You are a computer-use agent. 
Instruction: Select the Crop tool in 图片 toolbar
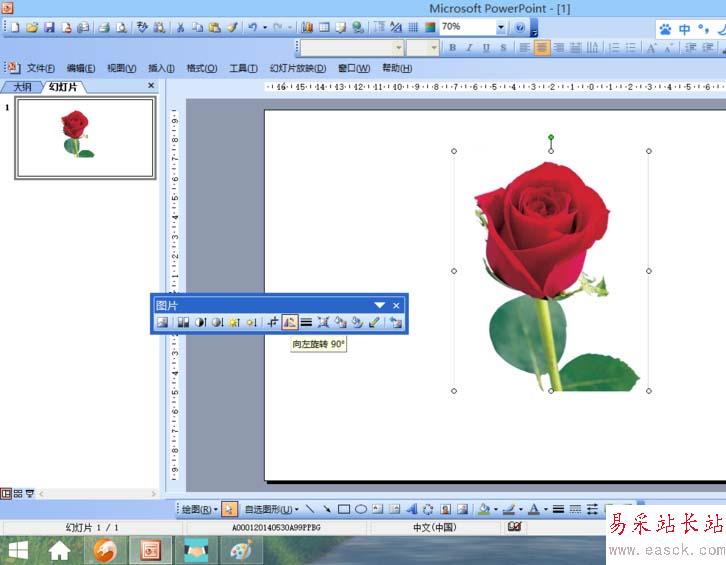pos(273,322)
